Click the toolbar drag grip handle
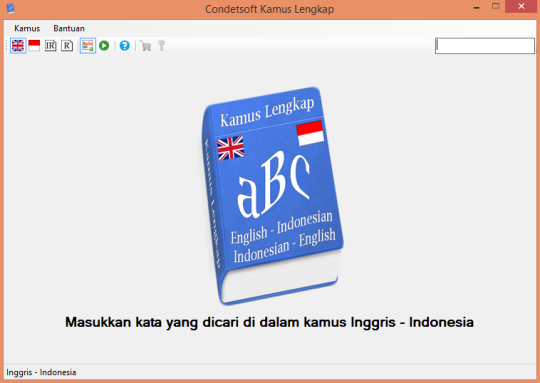The width and height of the screenshot is (540, 383). 7,45
